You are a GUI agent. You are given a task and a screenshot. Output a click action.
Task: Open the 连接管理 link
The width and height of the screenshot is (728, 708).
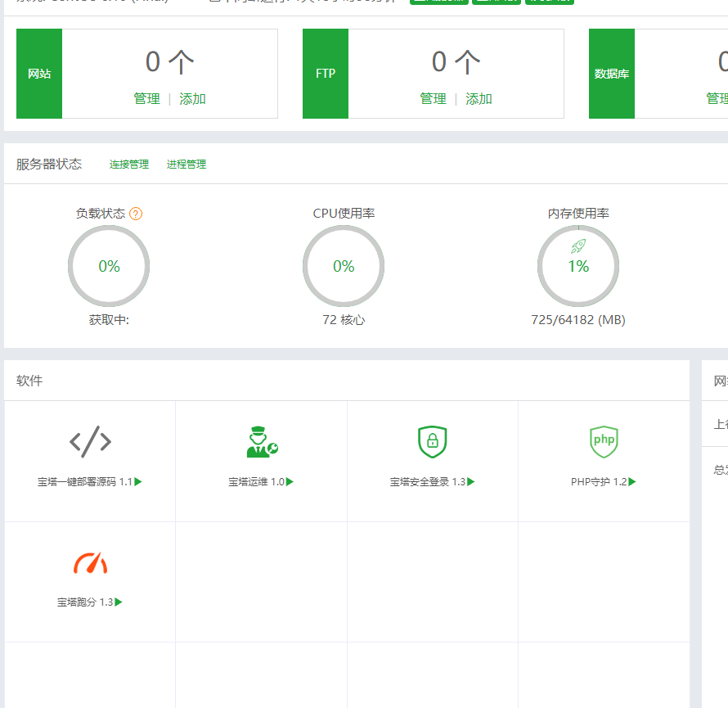[129, 165]
